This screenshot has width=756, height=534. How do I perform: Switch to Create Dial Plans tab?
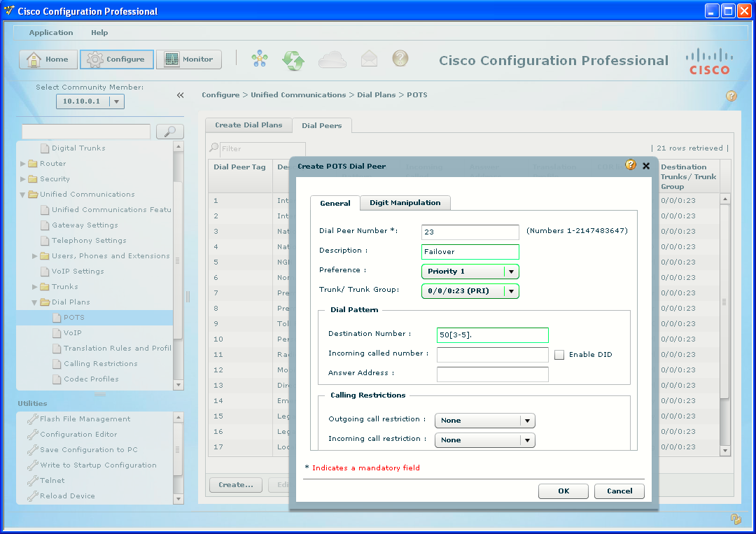click(x=248, y=125)
